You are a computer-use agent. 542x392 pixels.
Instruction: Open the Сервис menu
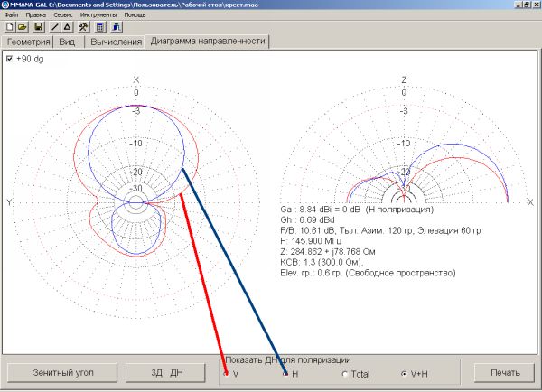(x=64, y=15)
